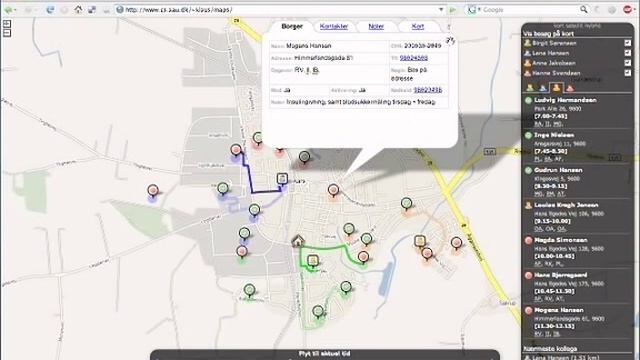This screenshot has width=640, height=360.
Task: Click Louise Krogh Jensen's person icon
Action: [528, 205]
